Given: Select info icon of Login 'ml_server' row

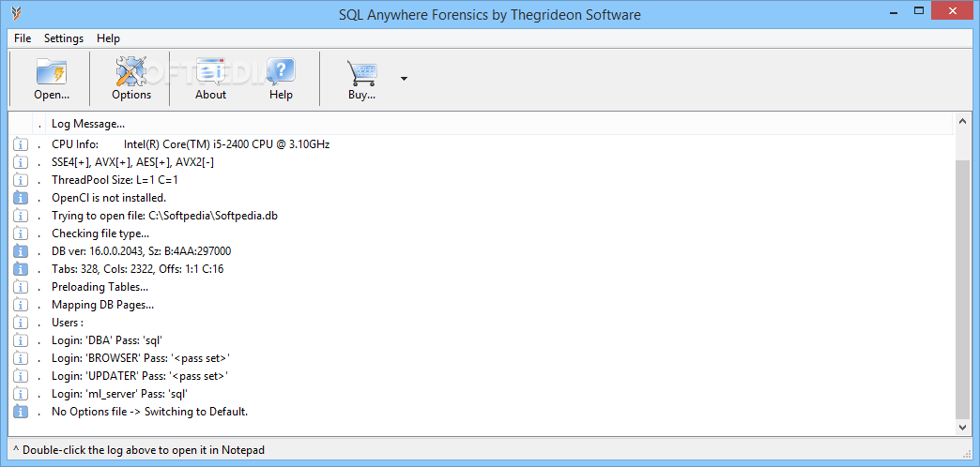Looking at the screenshot, I should 21,394.
